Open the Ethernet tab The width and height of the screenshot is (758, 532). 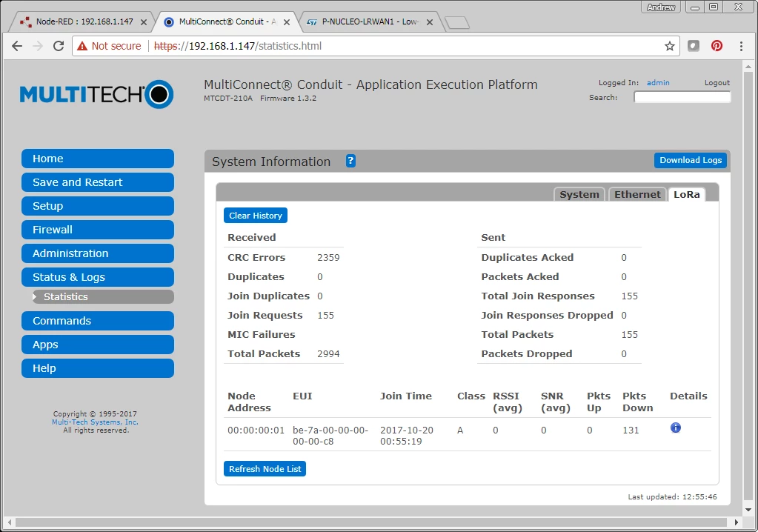tap(637, 194)
